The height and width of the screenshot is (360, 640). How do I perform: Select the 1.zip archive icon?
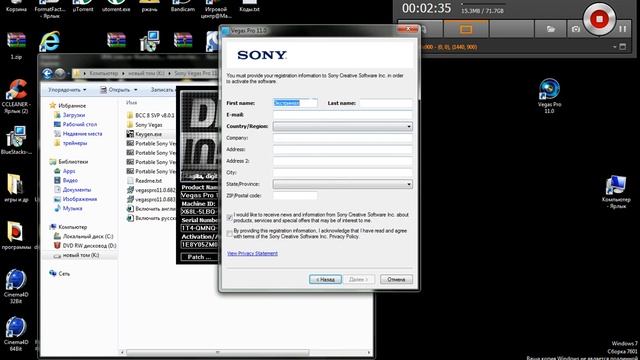pos(16,45)
